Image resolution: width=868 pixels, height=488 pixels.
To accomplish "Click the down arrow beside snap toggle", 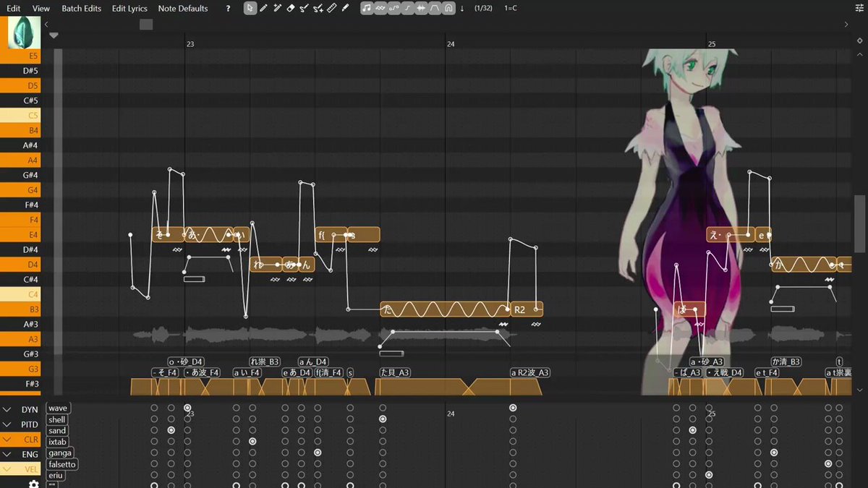I will tap(462, 9).
